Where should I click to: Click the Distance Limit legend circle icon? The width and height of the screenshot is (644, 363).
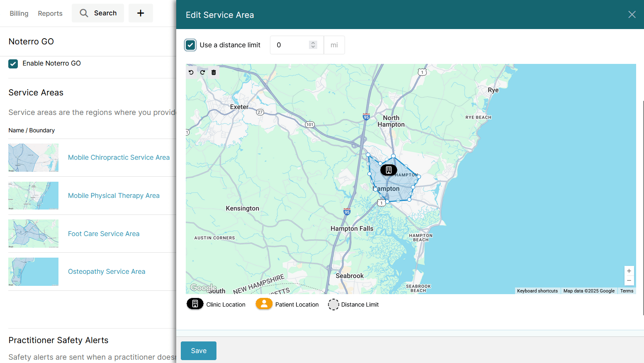click(x=333, y=305)
